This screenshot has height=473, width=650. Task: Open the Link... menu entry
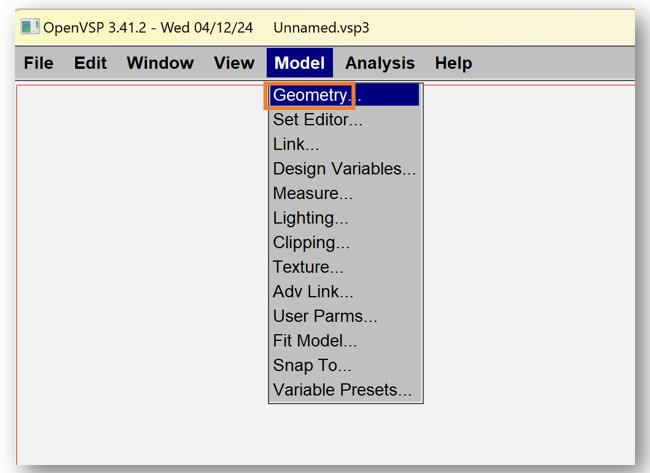[x=296, y=144]
